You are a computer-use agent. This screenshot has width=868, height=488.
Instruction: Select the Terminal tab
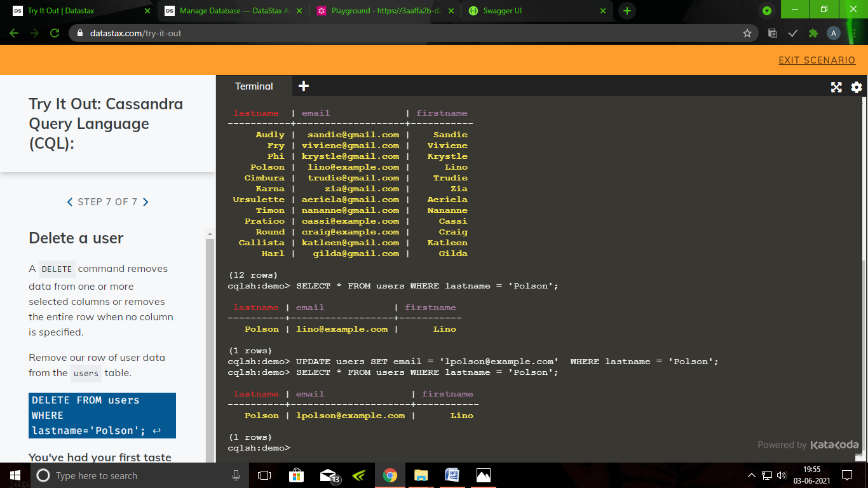coord(254,86)
